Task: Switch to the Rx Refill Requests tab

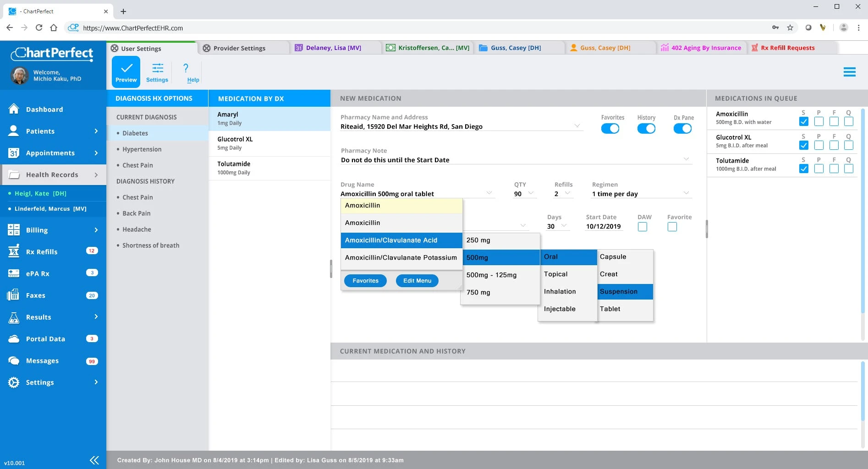Action: (788, 48)
